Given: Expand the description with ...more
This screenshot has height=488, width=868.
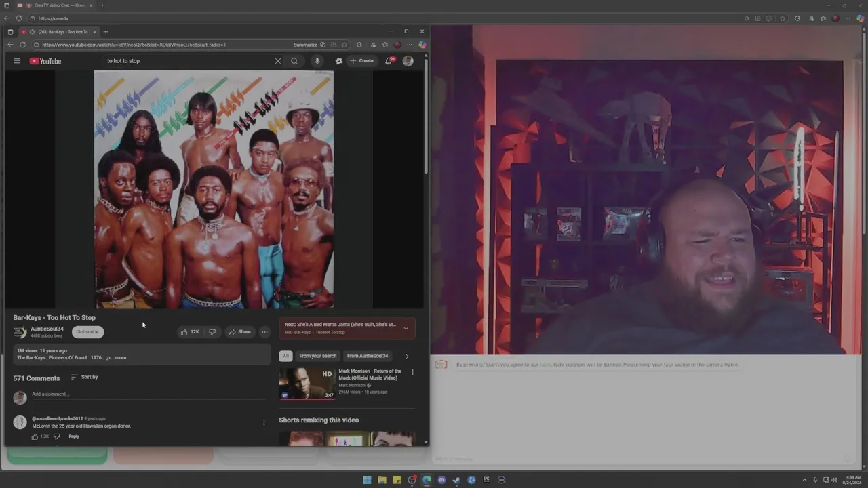Looking at the screenshot, I should click(119, 357).
